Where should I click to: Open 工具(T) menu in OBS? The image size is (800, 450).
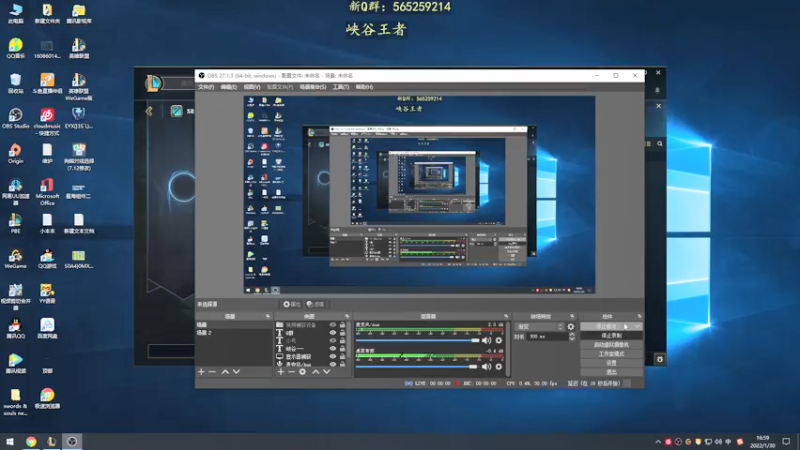pyautogui.click(x=341, y=87)
